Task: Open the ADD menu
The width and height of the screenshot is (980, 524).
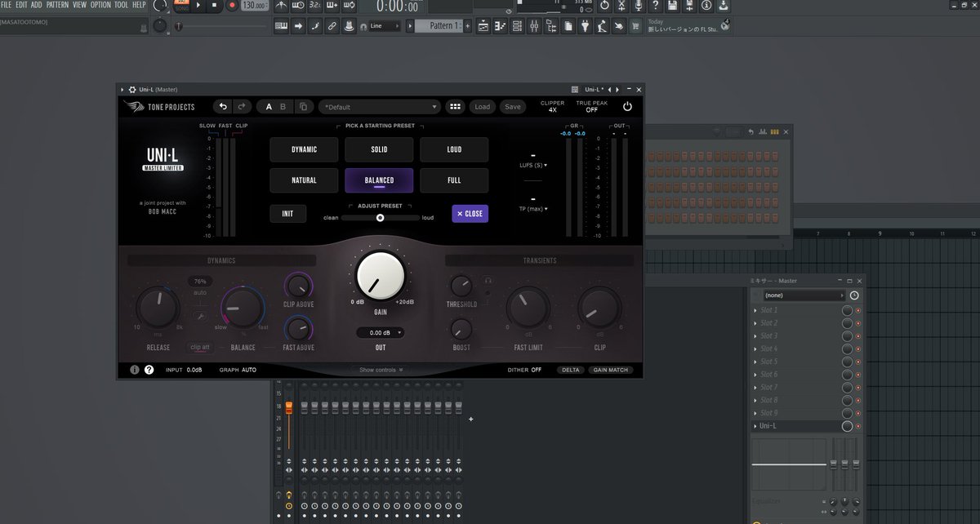Action: click(37, 5)
